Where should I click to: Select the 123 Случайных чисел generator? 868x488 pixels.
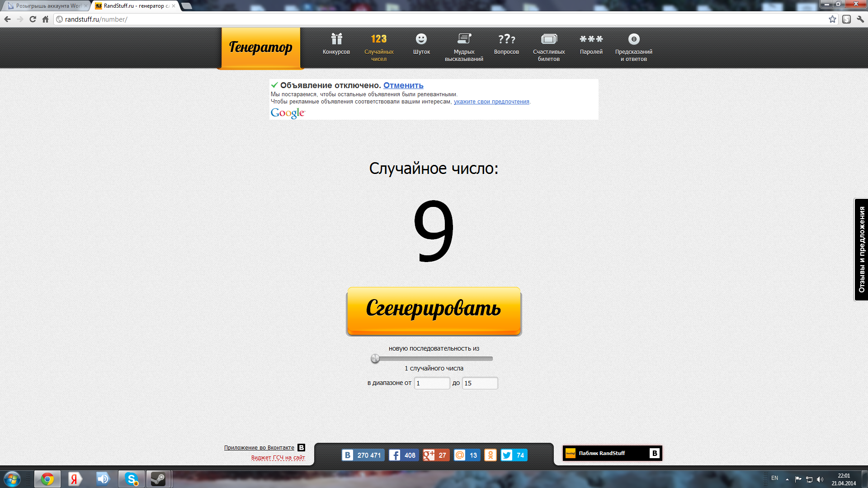point(379,47)
